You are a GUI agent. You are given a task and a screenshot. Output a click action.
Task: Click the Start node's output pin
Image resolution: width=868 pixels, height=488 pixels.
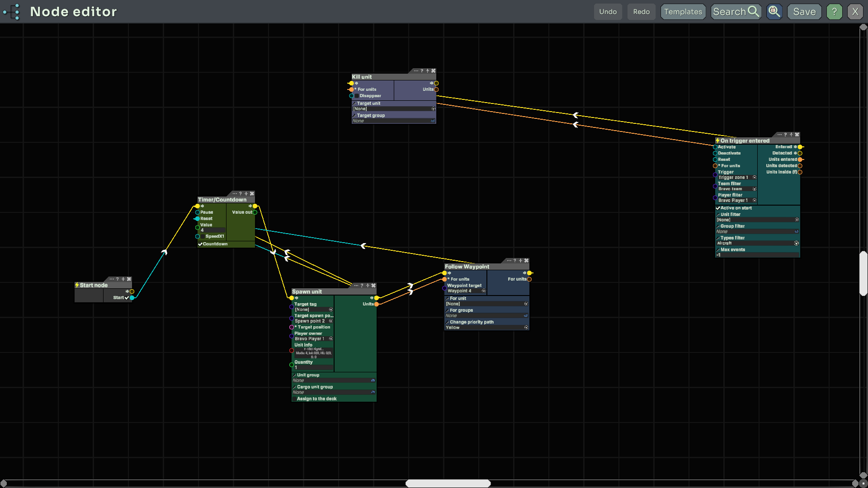click(x=132, y=298)
